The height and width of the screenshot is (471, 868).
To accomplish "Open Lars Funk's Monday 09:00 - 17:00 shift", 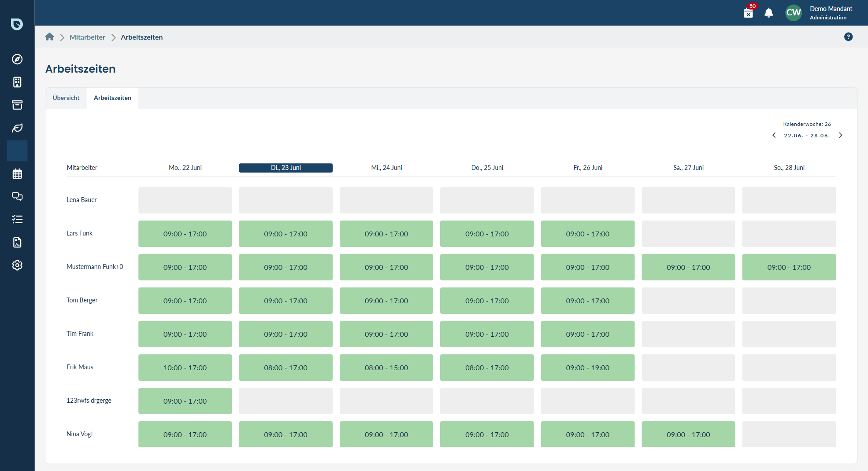I will coord(185,234).
